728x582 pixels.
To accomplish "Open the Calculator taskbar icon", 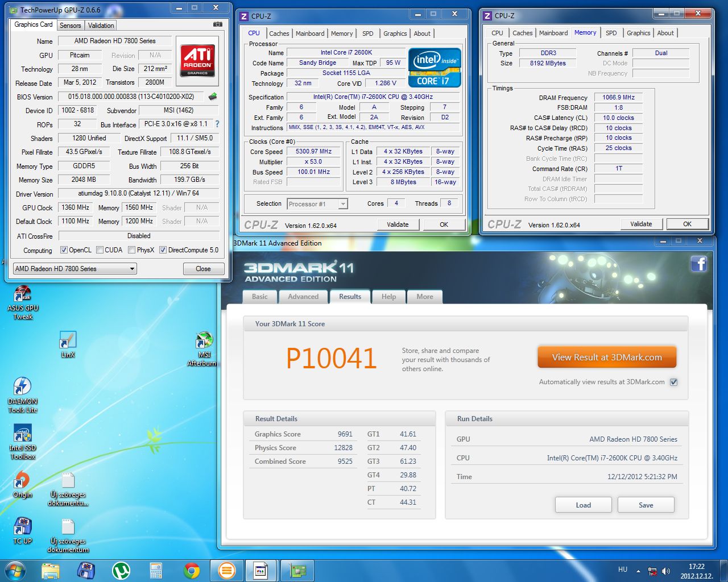I will point(156,570).
